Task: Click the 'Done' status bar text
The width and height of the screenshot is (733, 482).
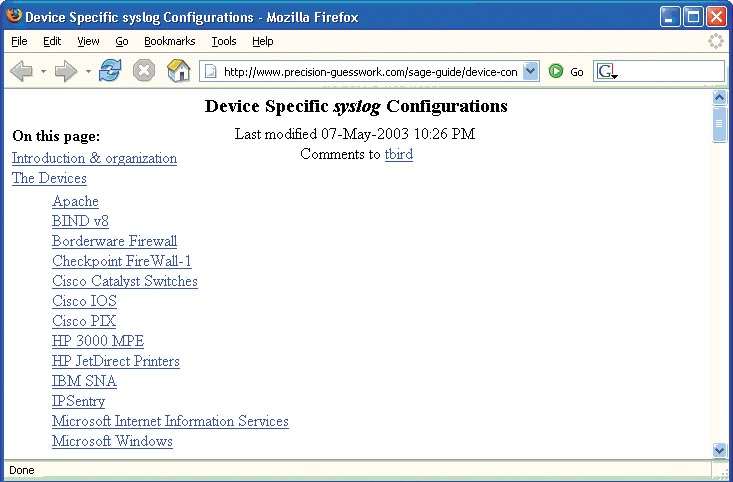Action: [22, 470]
